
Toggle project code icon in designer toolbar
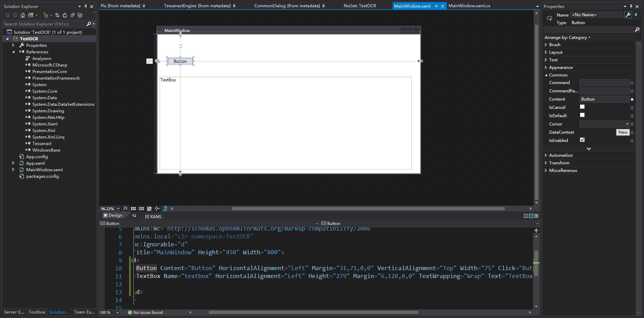pos(165,208)
